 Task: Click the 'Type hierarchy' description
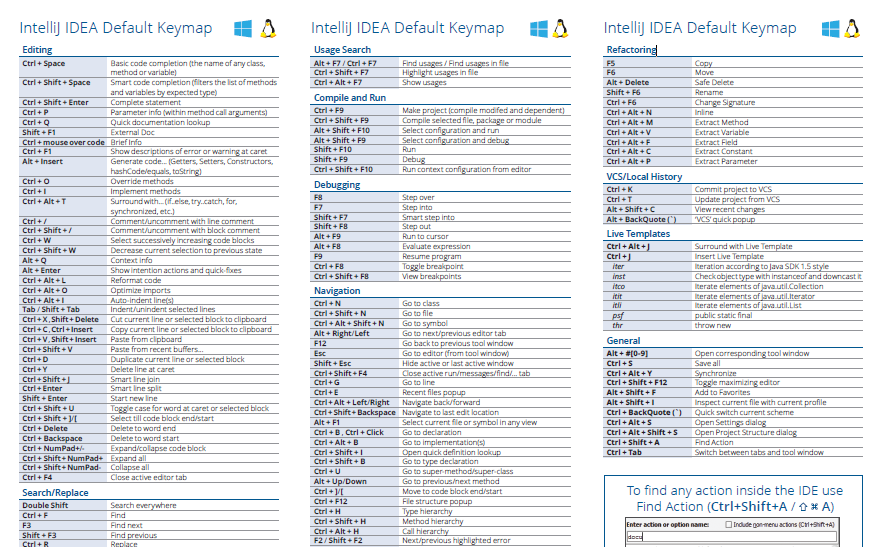pos(427,511)
